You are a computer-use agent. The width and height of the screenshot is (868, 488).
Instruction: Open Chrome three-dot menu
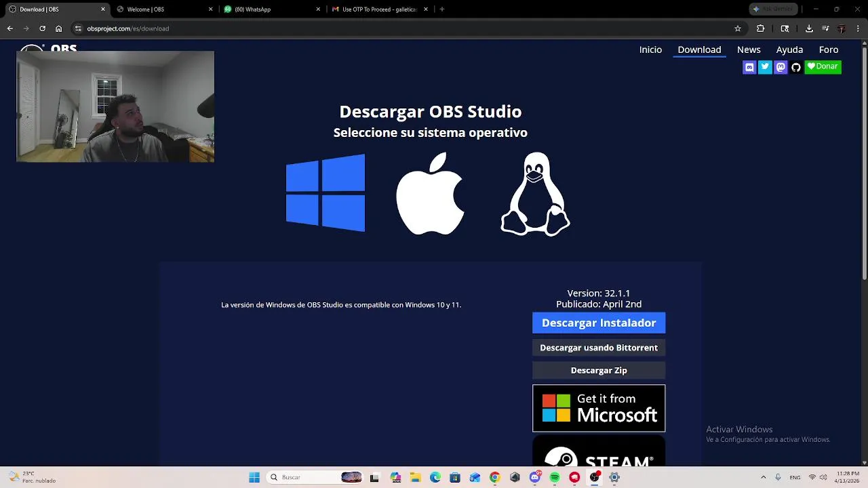pyautogui.click(x=858, y=28)
